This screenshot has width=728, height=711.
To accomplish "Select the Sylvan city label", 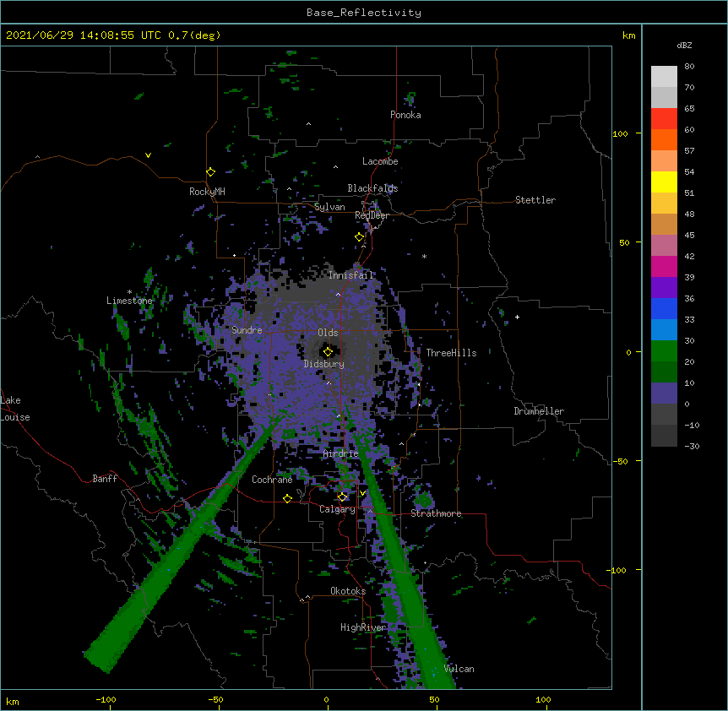I will tap(329, 207).
